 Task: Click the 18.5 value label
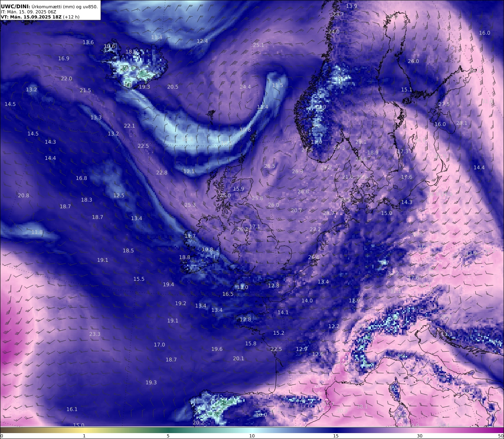(128, 250)
